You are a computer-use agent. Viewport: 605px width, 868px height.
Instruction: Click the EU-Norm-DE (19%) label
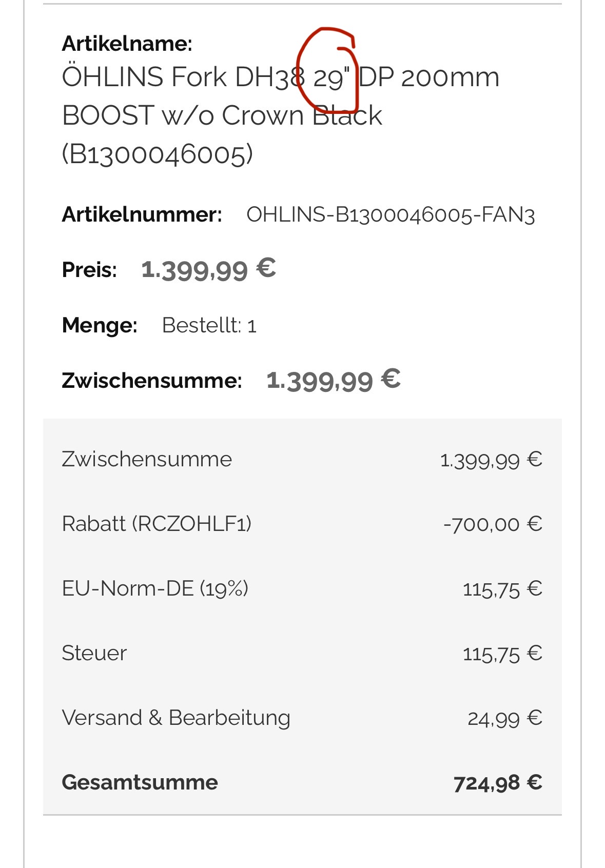click(155, 588)
